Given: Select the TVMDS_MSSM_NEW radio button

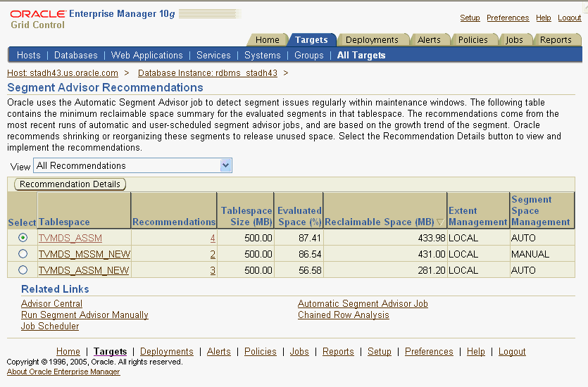Looking at the screenshot, I should pyautogui.click(x=23, y=254).
